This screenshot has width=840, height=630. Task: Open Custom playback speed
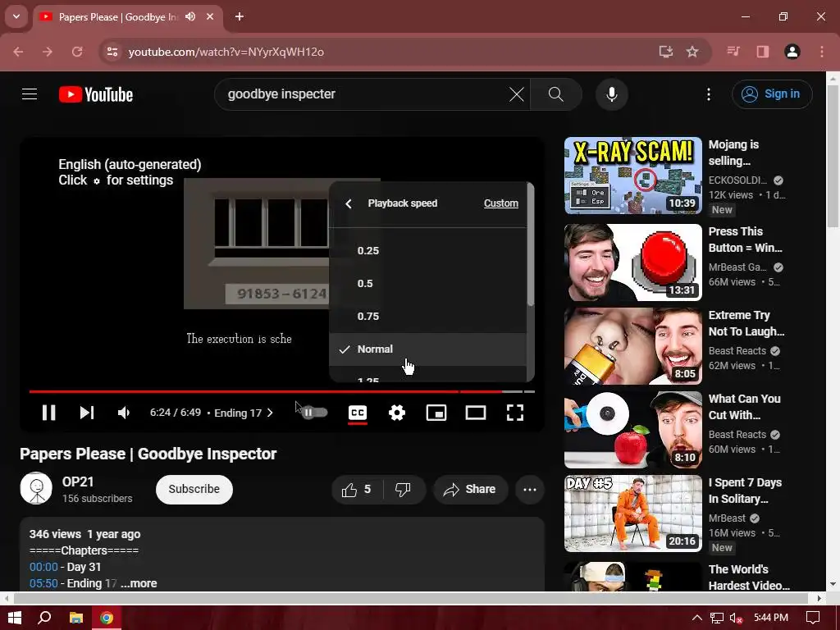(501, 203)
